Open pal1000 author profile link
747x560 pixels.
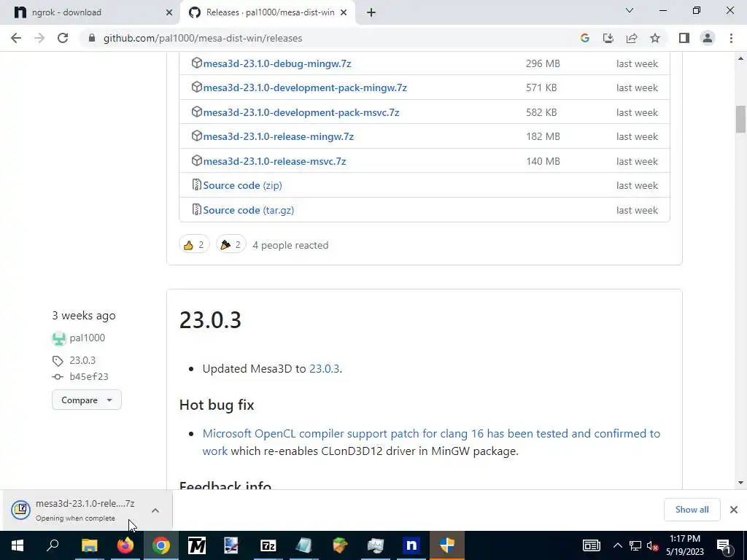pos(88,338)
